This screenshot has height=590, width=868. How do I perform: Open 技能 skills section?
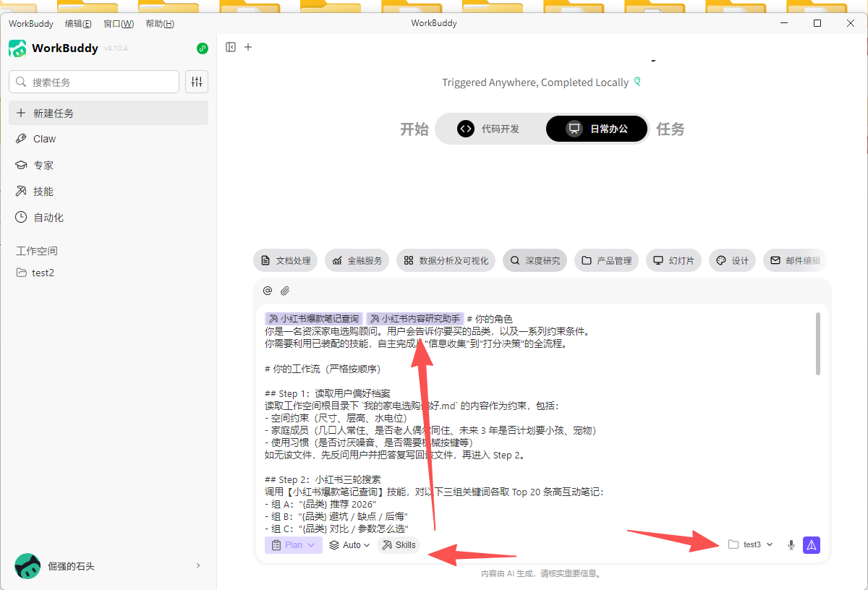(x=109, y=191)
